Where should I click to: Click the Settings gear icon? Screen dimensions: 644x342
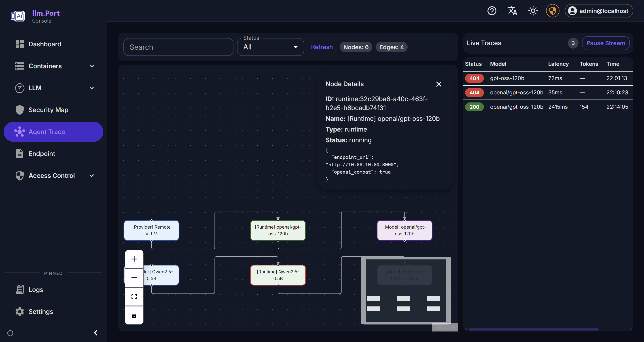(x=19, y=312)
